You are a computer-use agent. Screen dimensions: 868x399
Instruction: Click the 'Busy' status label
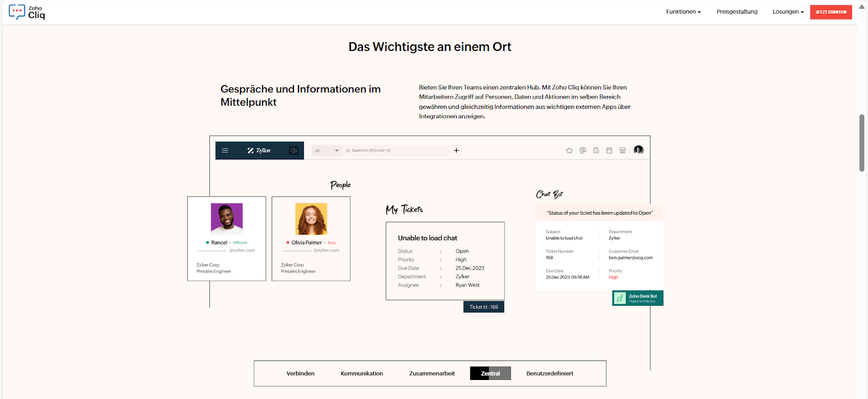pos(331,243)
